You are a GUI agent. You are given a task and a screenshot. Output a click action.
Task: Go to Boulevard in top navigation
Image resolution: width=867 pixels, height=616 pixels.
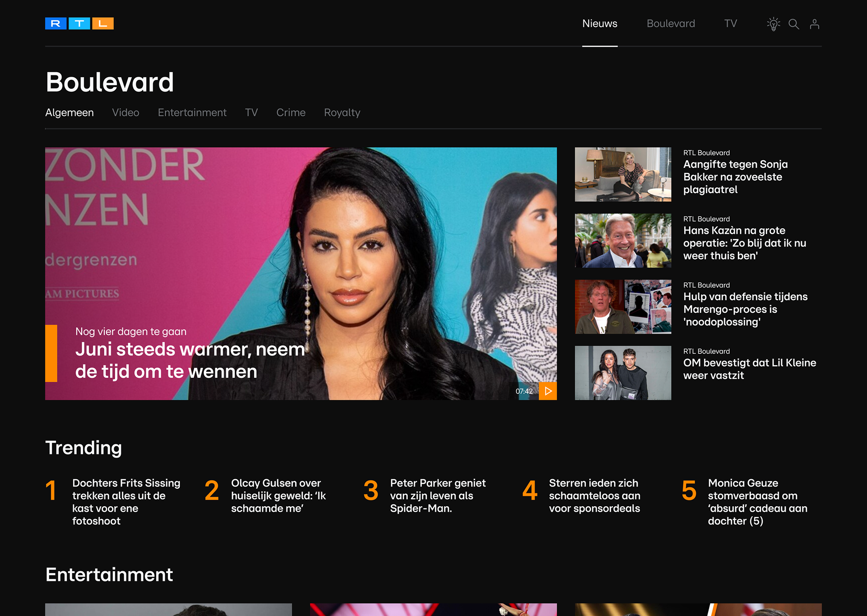(671, 23)
